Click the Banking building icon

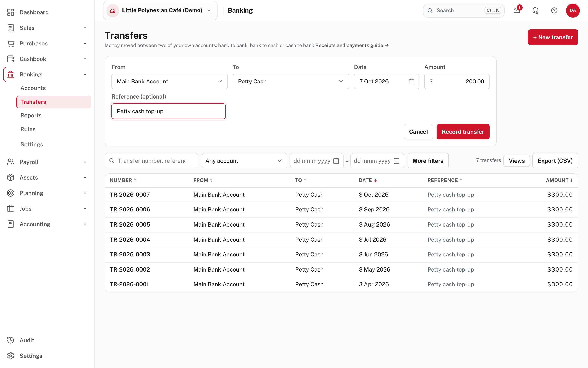click(10, 74)
